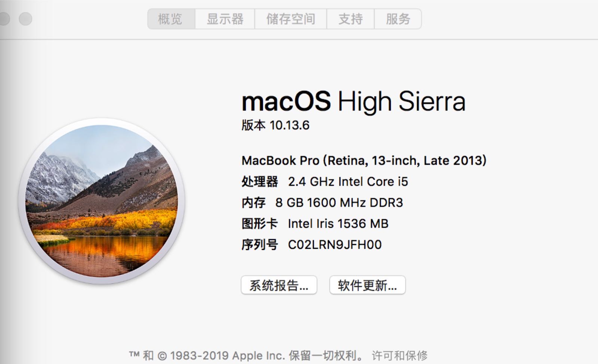598x364 pixels.
Task: Launch 软件更新 software update
Action: pyautogui.click(x=367, y=285)
